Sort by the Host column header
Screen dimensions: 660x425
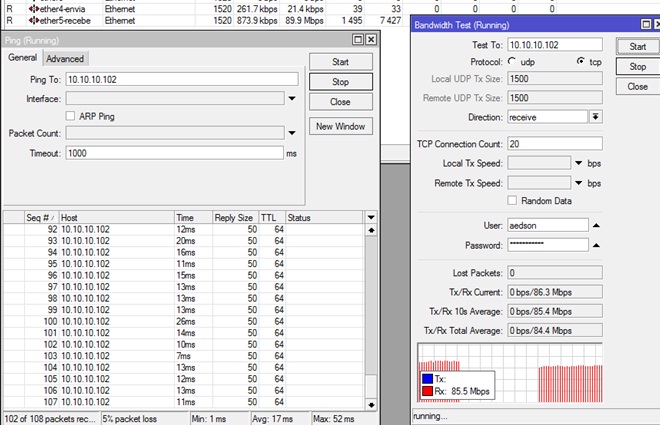(116, 218)
